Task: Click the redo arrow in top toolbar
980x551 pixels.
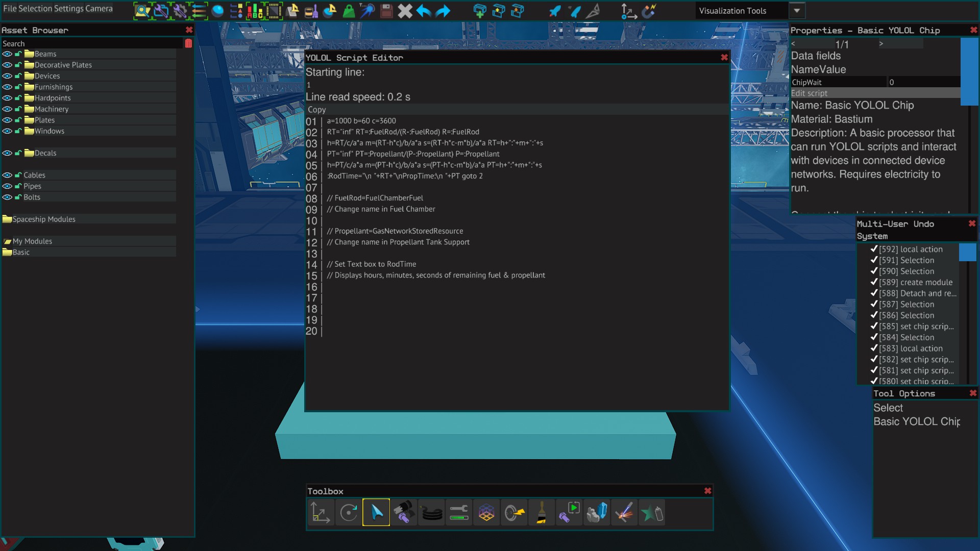Action: [x=443, y=11]
